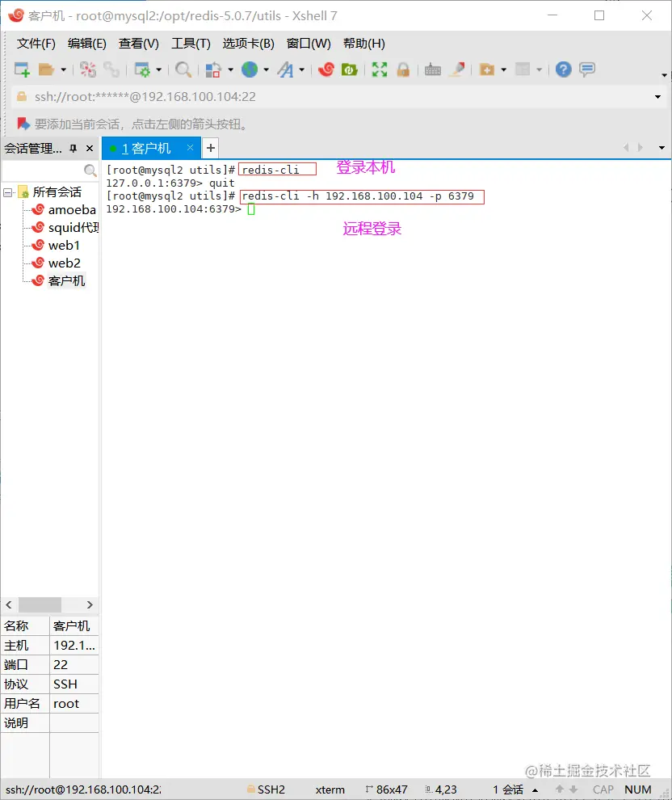
Task: Toggle full screen with green arrows icon
Action: [380, 69]
